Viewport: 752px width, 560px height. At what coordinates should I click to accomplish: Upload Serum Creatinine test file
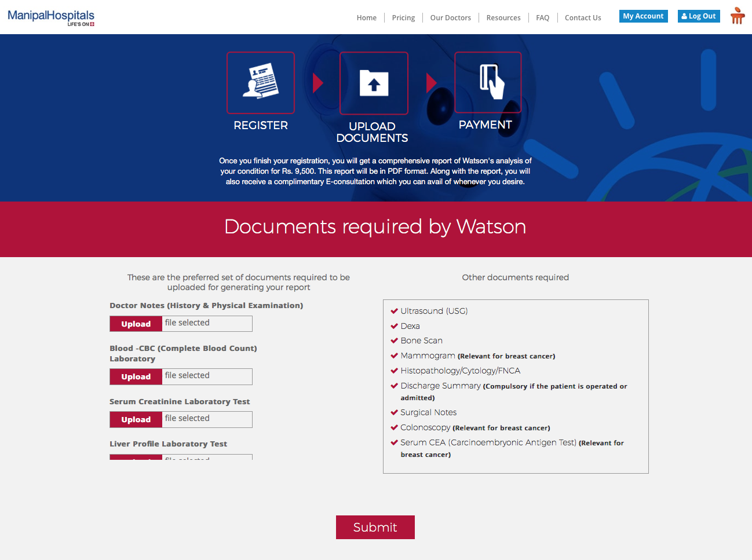click(x=136, y=419)
